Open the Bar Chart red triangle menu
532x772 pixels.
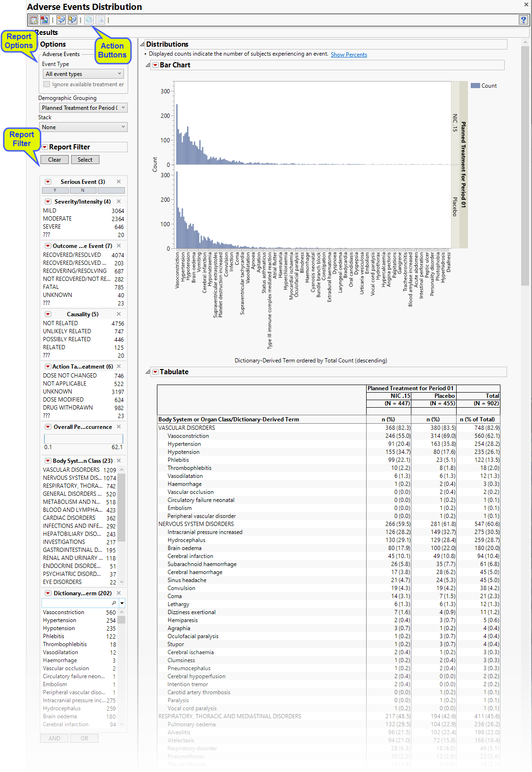click(x=155, y=66)
